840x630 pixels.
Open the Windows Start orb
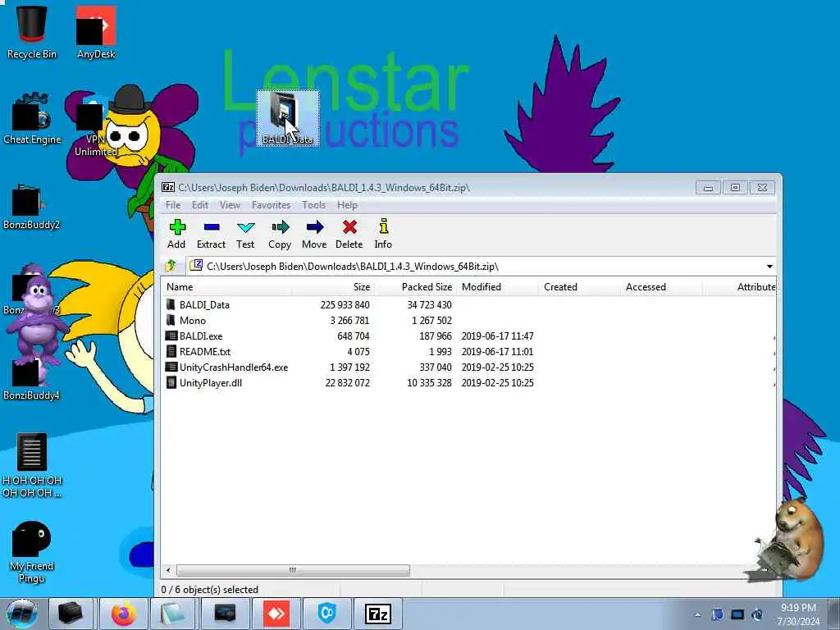point(22,614)
